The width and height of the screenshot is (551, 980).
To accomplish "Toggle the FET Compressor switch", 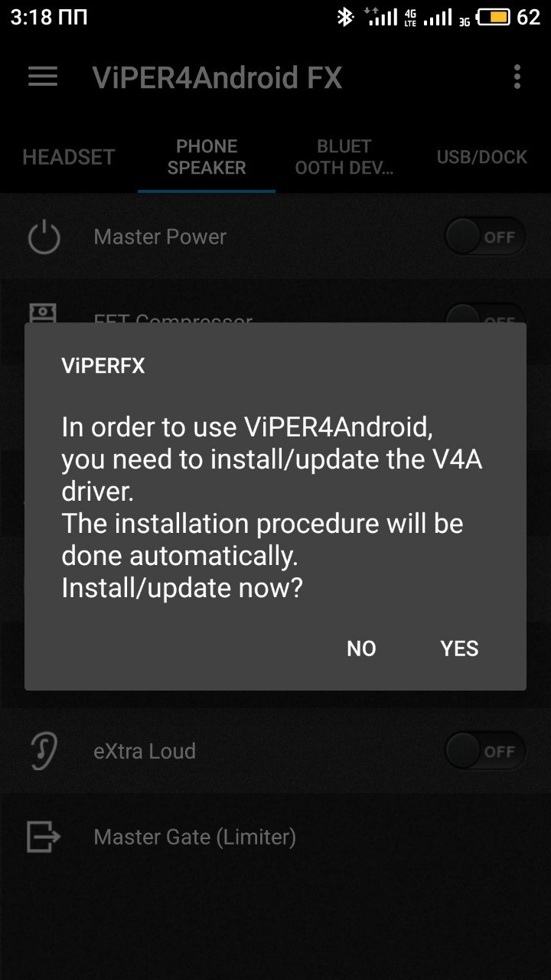I will pyautogui.click(x=485, y=314).
